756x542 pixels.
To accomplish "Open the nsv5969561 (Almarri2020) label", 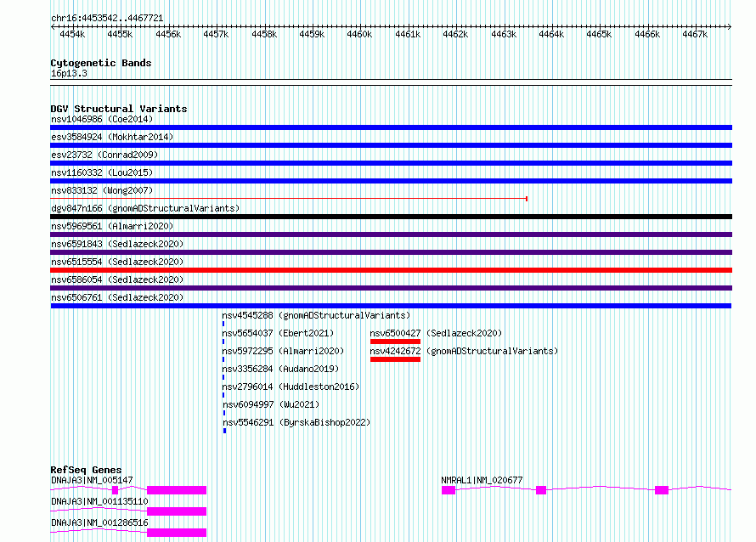I will (x=112, y=226).
